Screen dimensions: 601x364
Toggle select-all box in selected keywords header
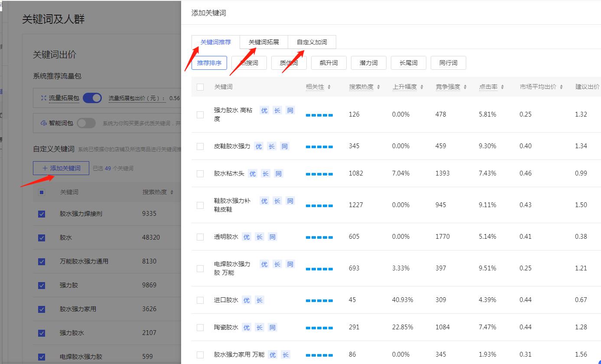point(42,192)
